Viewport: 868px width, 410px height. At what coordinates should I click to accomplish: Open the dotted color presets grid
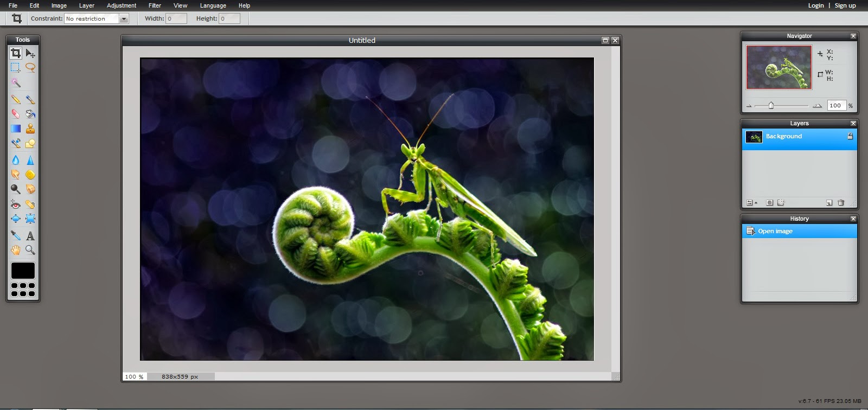[x=23, y=290]
